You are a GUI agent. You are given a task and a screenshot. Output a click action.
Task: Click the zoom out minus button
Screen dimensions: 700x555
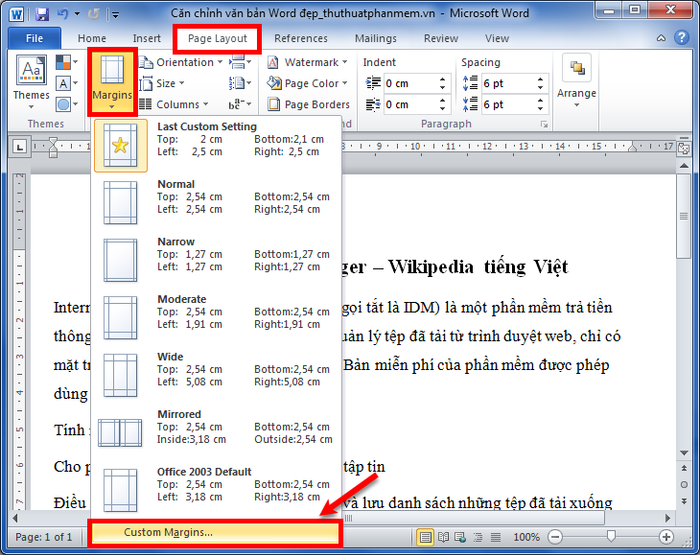[x=557, y=537]
